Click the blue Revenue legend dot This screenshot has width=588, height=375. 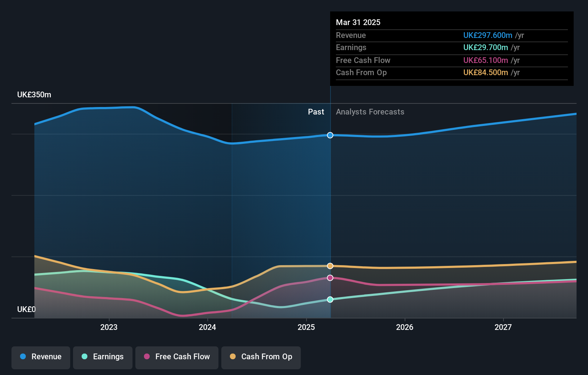pyautogui.click(x=23, y=356)
